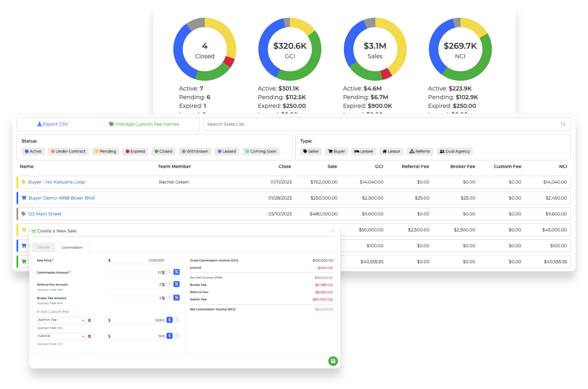Switch Broker Fee Amount to dollar mode
588x389 pixels.
click(169, 298)
